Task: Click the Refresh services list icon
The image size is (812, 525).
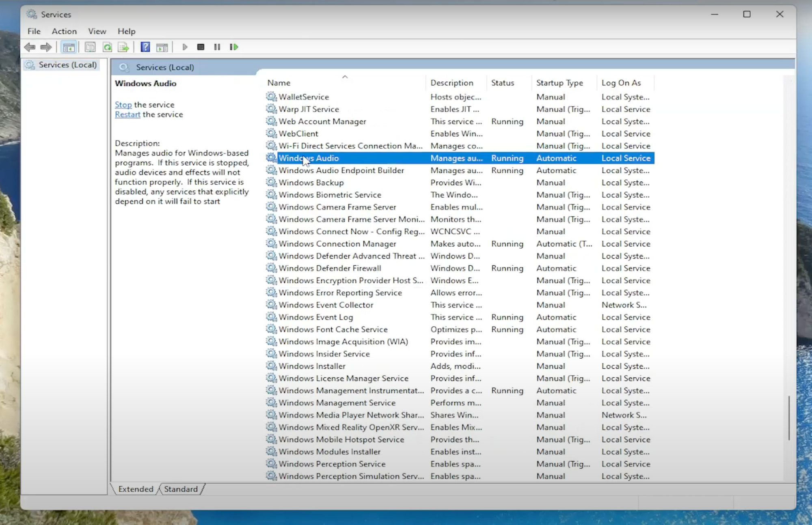Action: tap(107, 47)
